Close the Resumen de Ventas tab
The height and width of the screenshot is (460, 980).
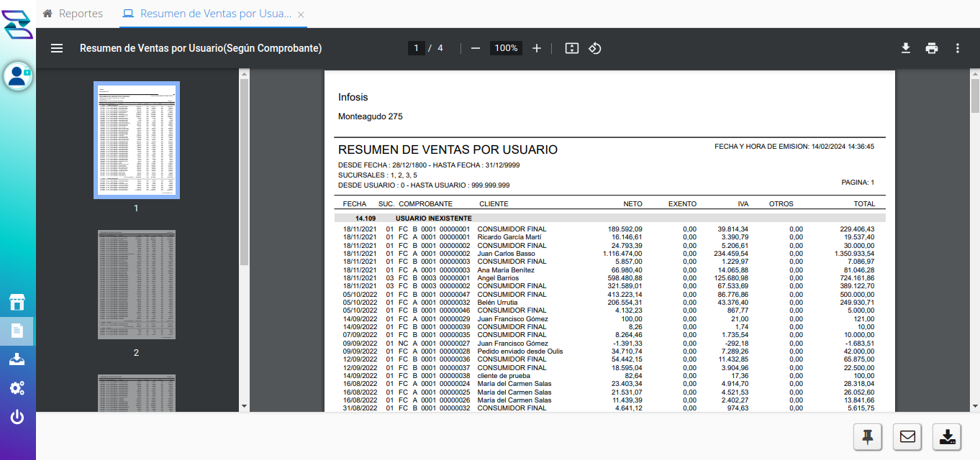[x=301, y=14]
